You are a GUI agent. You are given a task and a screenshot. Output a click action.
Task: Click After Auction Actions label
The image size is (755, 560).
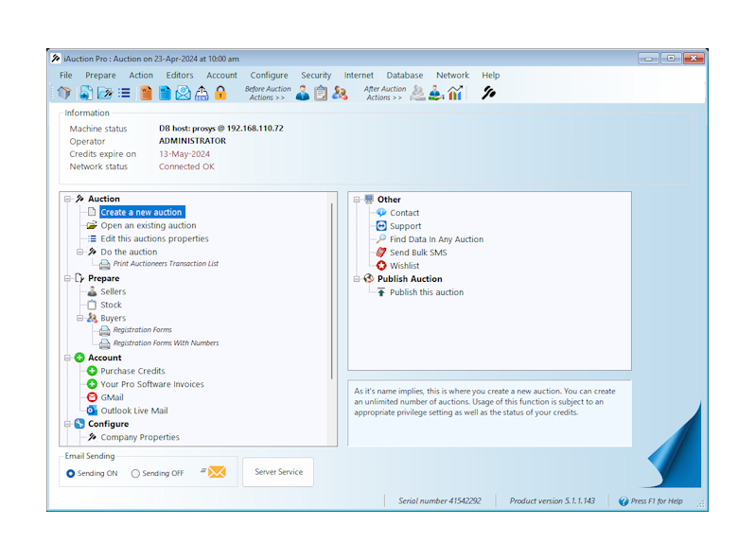click(x=385, y=93)
